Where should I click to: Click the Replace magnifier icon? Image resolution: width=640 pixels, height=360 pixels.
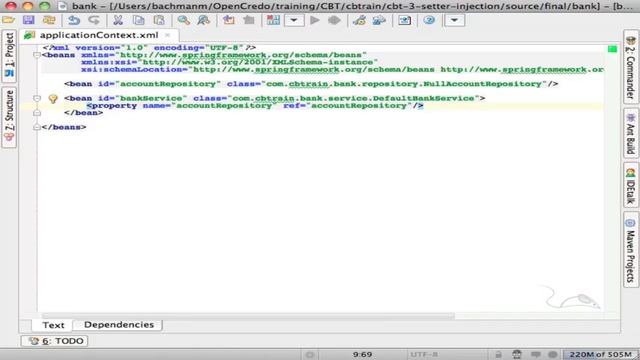[x=204, y=20]
